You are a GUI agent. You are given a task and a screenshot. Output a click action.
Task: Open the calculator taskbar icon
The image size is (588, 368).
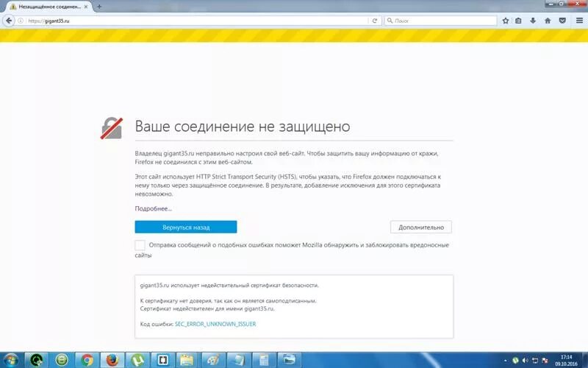pyautogui.click(x=264, y=360)
